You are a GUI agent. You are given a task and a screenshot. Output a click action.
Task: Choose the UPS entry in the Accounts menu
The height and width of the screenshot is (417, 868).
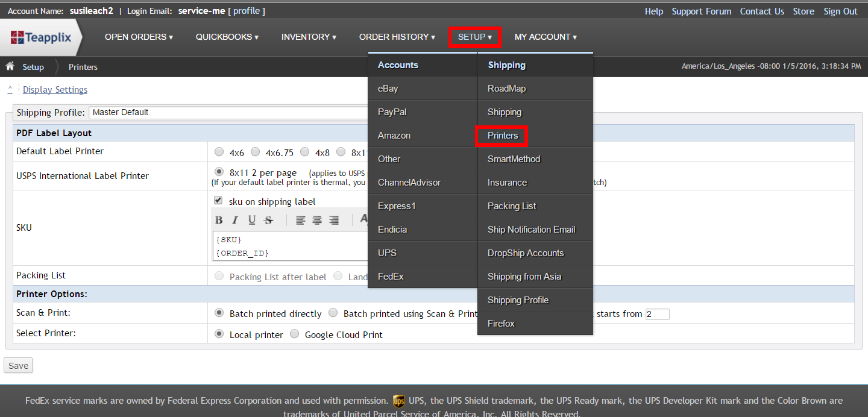click(423, 253)
